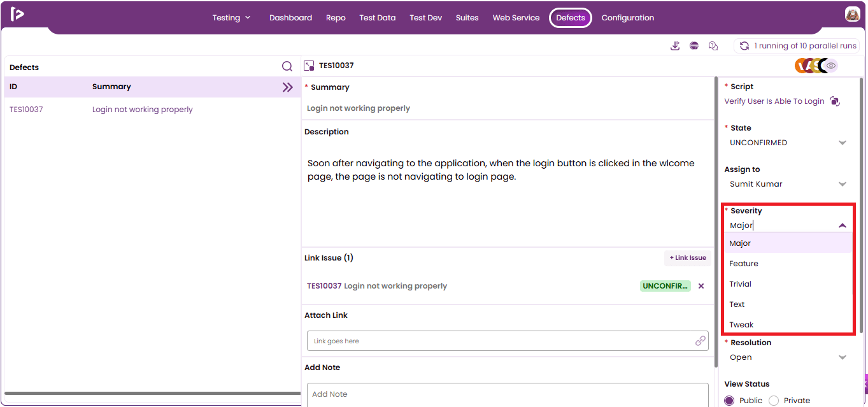The image size is (868, 407).
Task: Click the eye watchers icon
Action: [x=830, y=65]
